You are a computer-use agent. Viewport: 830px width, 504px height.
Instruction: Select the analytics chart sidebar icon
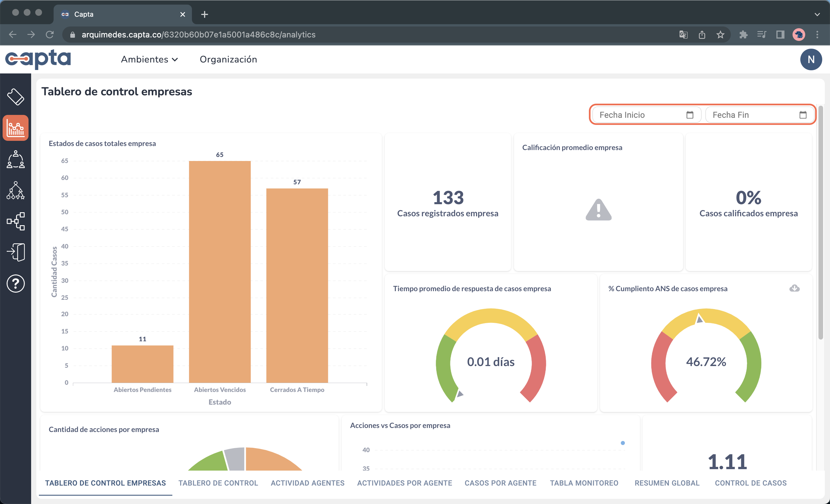pos(16,128)
